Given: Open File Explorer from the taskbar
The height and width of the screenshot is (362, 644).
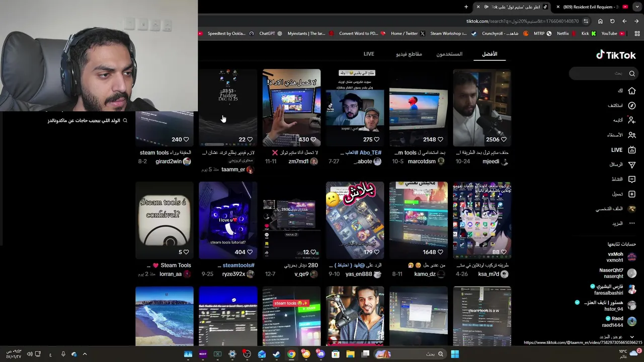Looking at the screenshot, I should 350,354.
